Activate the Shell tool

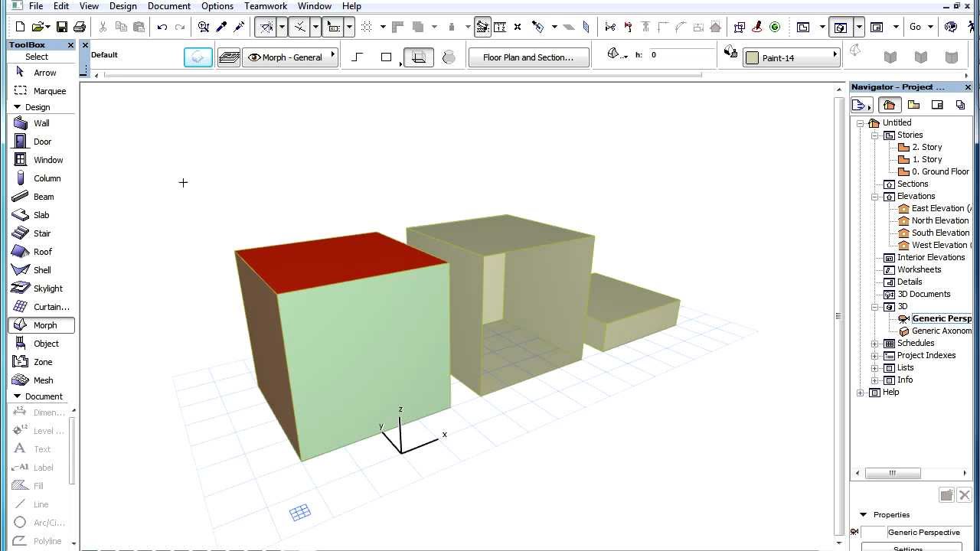click(x=41, y=270)
